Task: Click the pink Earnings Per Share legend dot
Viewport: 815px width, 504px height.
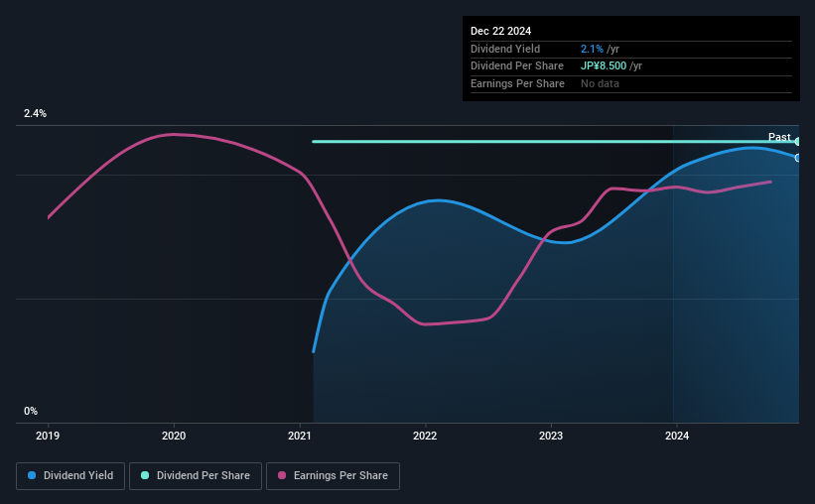Action: (x=282, y=475)
